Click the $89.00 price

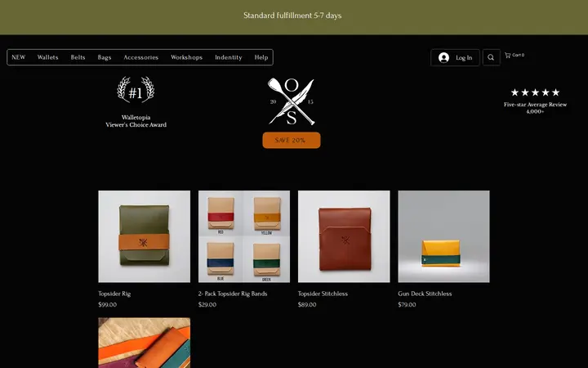pyautogui.click(x=307, y=304)
